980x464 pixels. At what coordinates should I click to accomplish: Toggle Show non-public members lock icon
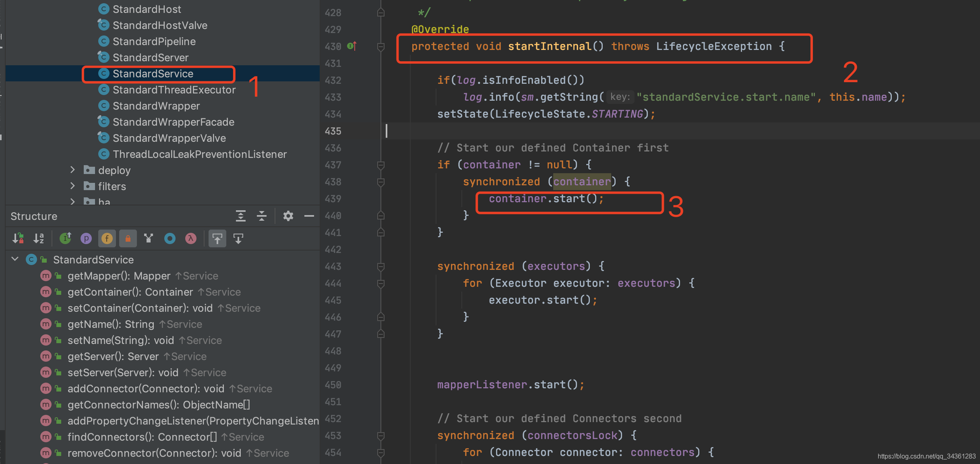click(128, 238)
